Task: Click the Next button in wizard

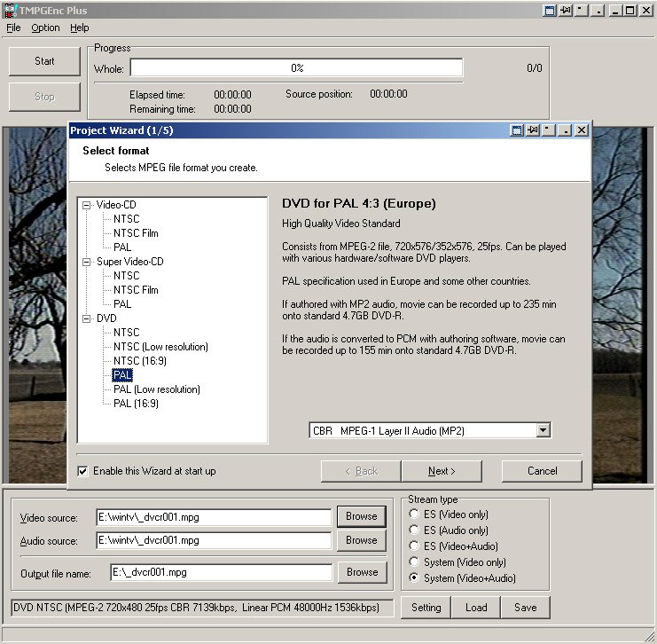Action: pyautogui.click(x=442, y=471)
